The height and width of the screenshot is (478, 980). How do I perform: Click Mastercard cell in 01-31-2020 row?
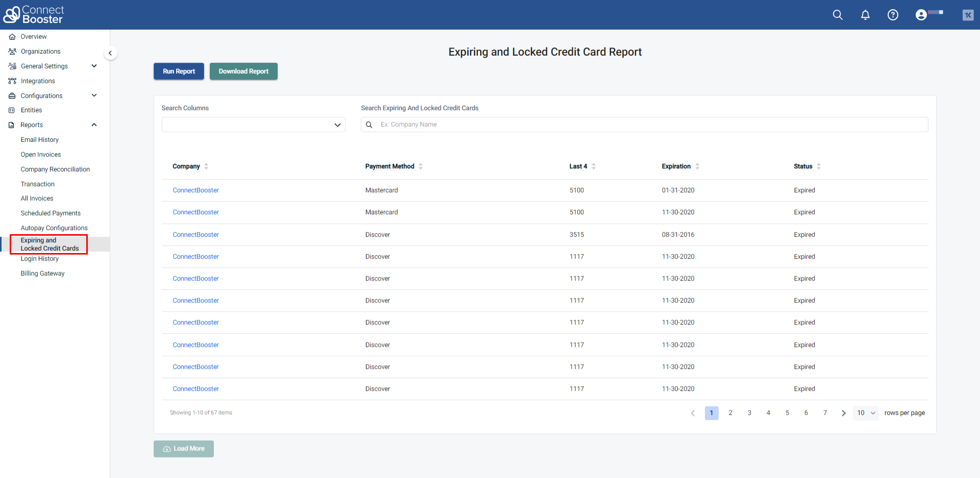[x=382, y=190]
